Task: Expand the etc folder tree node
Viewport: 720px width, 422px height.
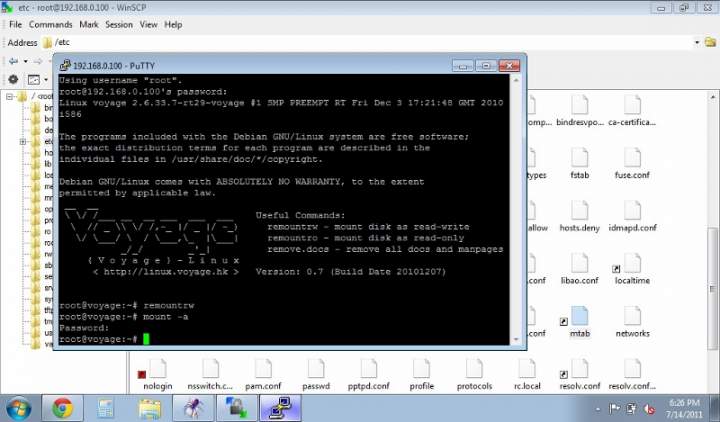Action: 22,142
